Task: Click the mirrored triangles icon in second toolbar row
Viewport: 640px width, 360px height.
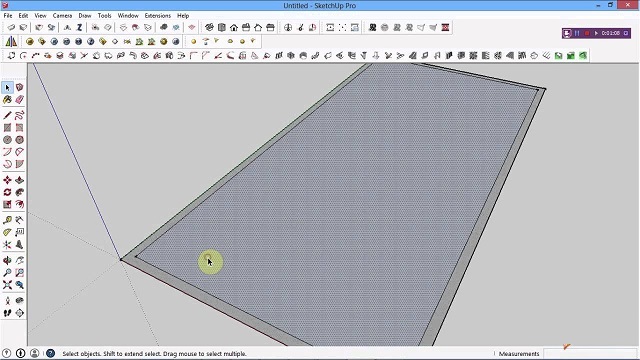Action: 11,41
